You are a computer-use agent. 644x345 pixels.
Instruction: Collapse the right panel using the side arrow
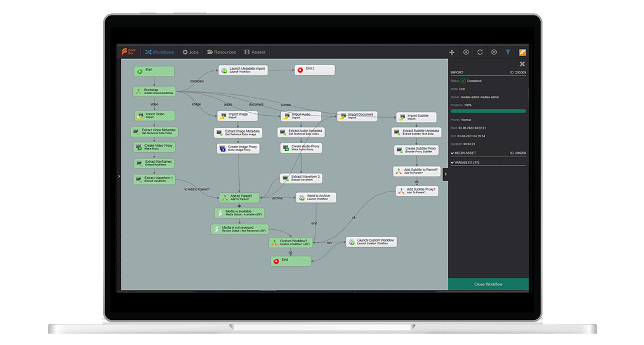pyautogui.click(x=445, y=174)
